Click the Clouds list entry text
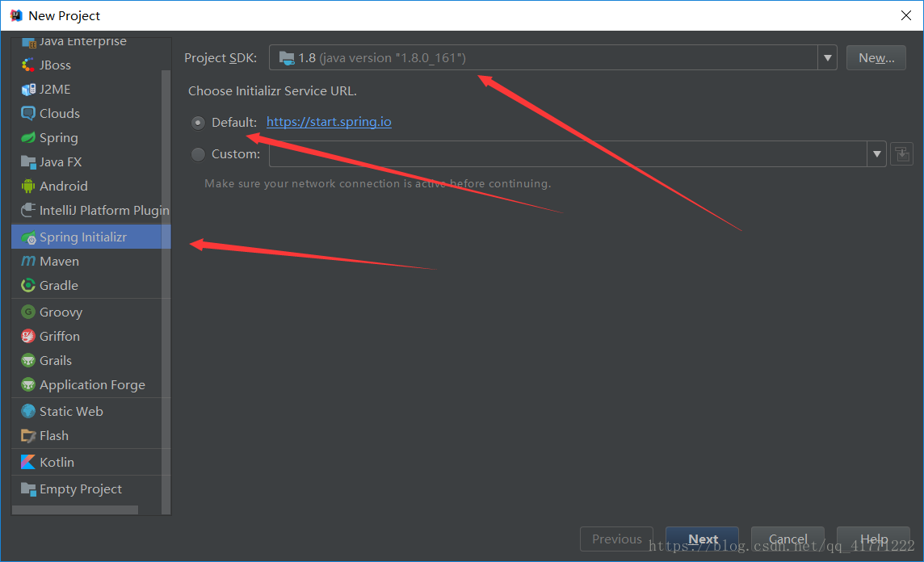 (x=60, y=114)
